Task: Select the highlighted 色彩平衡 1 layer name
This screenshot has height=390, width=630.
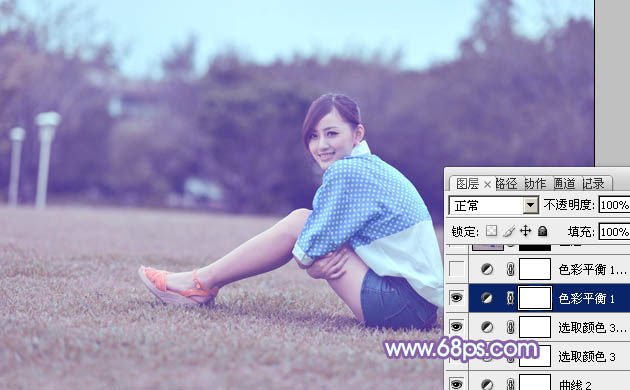Action: coord(586,298)
